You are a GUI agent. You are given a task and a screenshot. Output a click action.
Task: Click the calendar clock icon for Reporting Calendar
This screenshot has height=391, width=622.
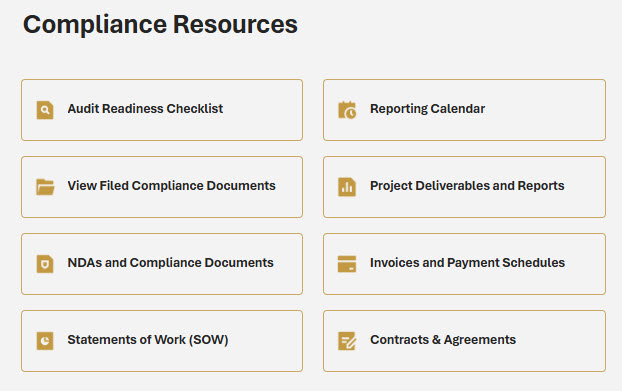pos(347,110)
